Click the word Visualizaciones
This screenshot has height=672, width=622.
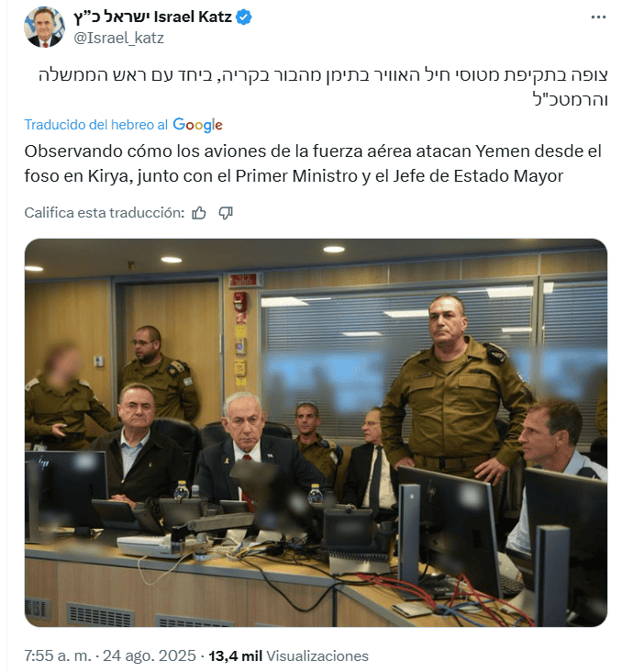click(x=317, y=655)
